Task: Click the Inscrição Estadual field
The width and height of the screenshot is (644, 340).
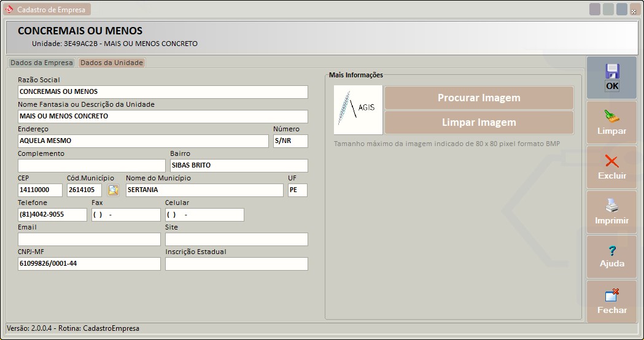Action: 236,264
